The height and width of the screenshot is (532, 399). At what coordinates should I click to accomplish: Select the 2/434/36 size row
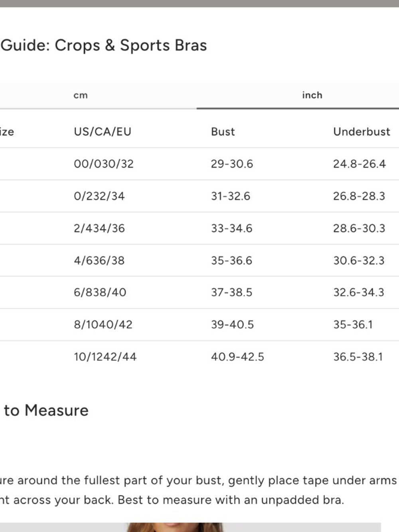[x=199, y=228]
